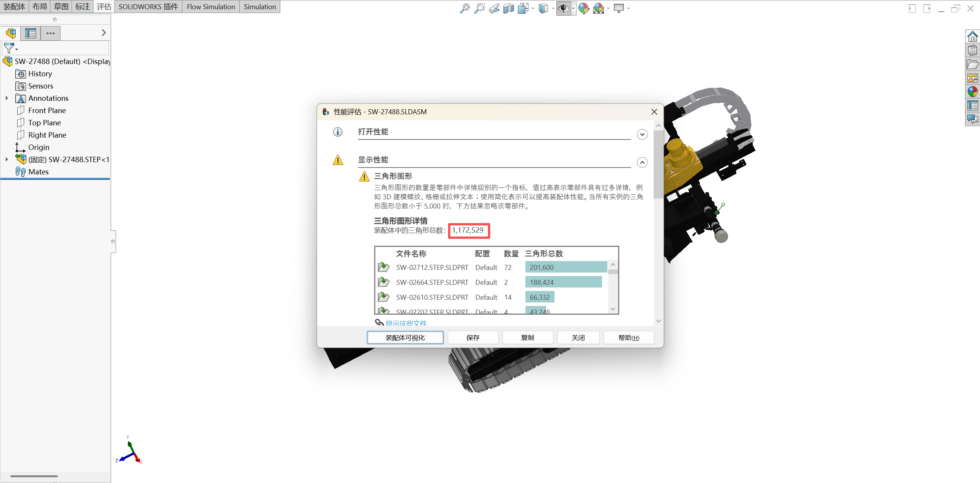Click the Previous View icon
The image size is (980, 483).
tap(494, 8)
